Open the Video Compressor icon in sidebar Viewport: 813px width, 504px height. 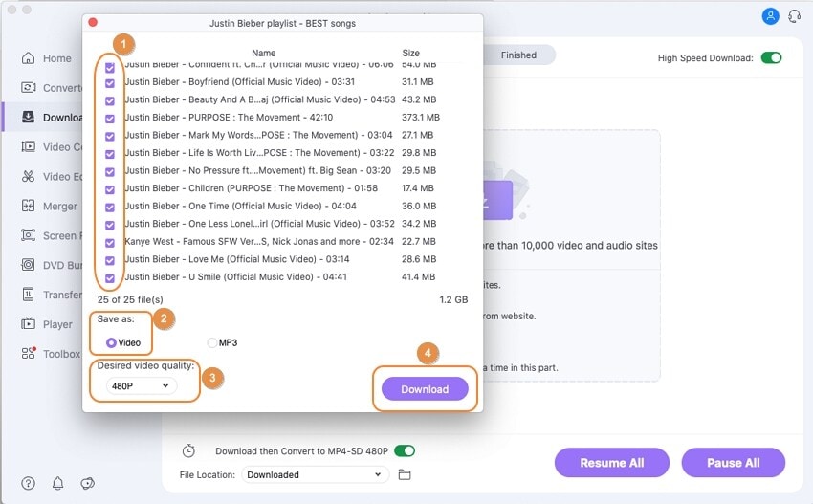28,146
